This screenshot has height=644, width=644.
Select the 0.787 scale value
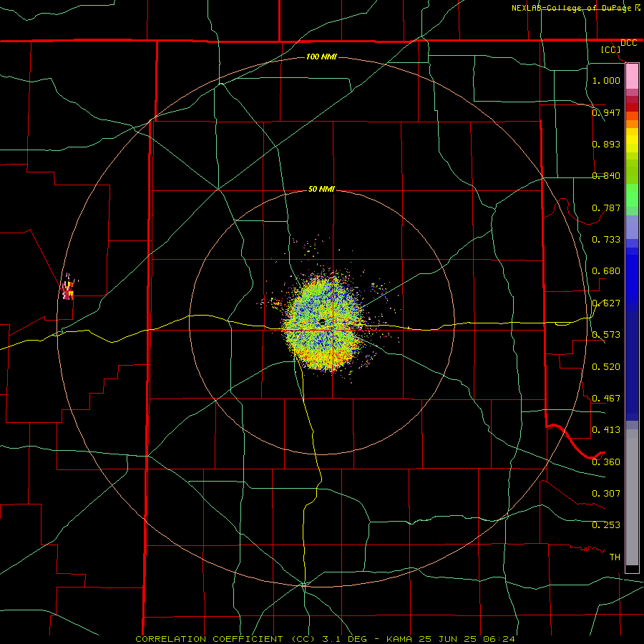pyautogui.click(x=606, y=208)
